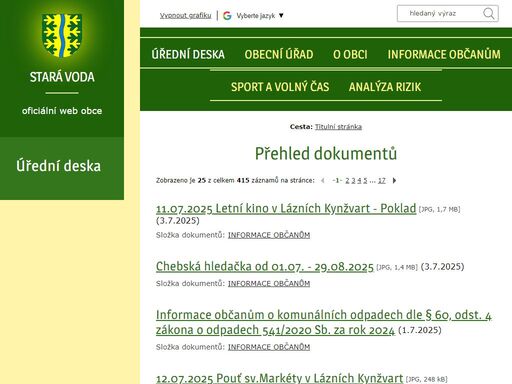Open O OBCI menu item
The height and width of the screenshot is (384, 512).
click(350, 54)
